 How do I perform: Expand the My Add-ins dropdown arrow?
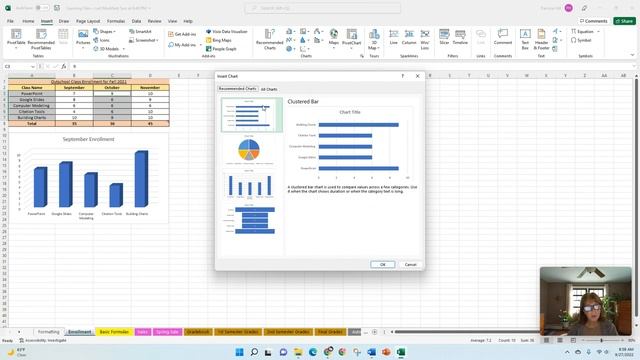(200, 45)
